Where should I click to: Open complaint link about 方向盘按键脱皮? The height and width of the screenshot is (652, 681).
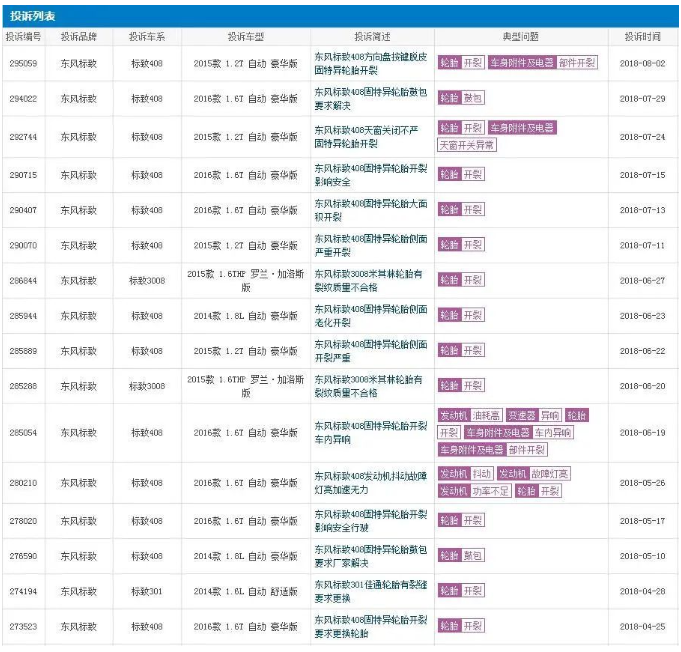tap(370, 63)
